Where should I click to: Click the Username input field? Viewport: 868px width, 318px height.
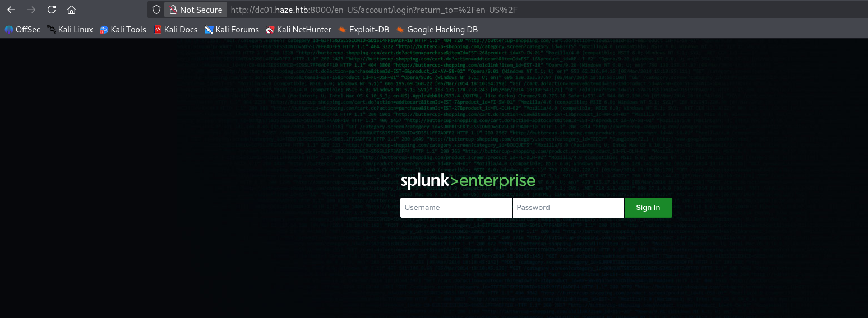[456, 208]
